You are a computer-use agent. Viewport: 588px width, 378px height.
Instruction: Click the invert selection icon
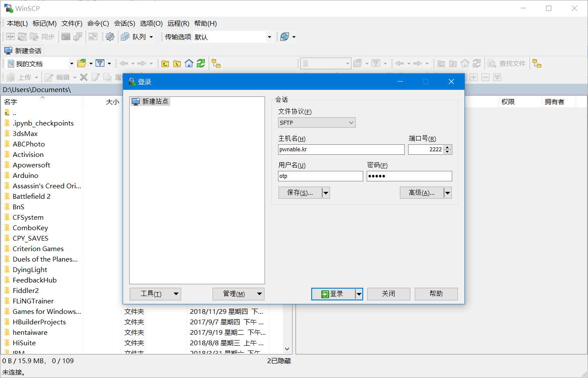497,77
